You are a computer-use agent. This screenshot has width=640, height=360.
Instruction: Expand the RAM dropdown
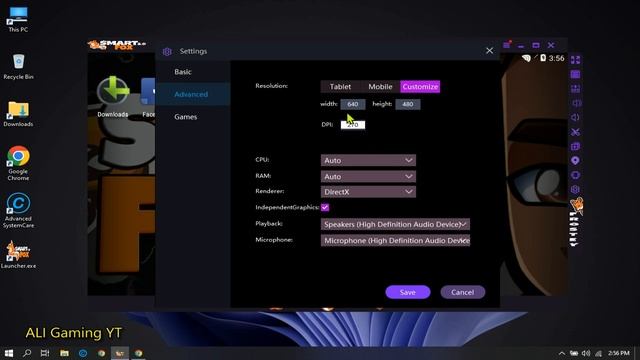click(x=368, y=176)
